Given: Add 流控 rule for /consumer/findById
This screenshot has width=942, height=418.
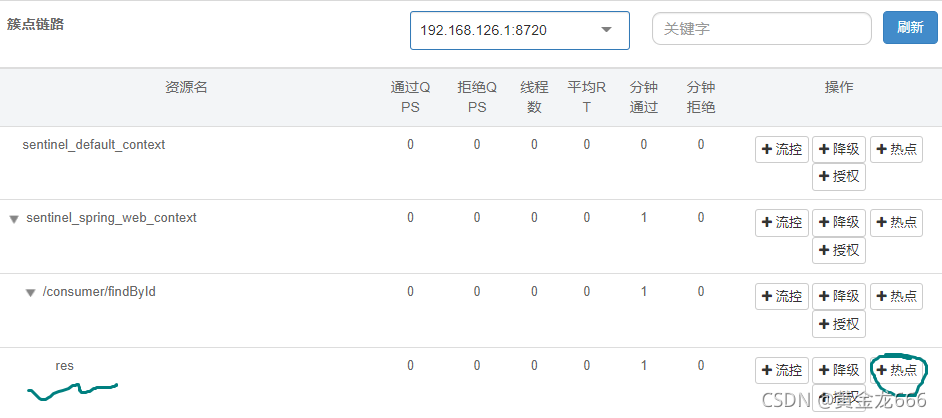Looking at the screenshot, I should click(x=782, y=296).
